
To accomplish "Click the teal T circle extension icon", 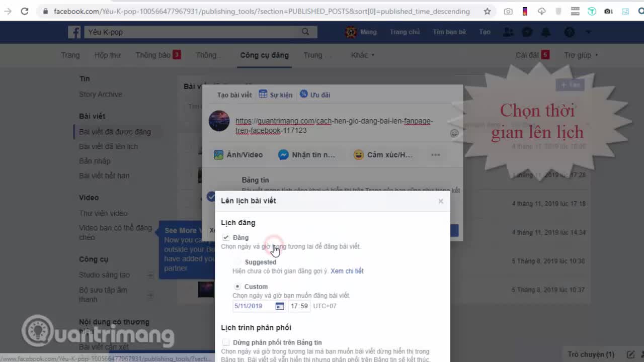I will pos(592,11).
